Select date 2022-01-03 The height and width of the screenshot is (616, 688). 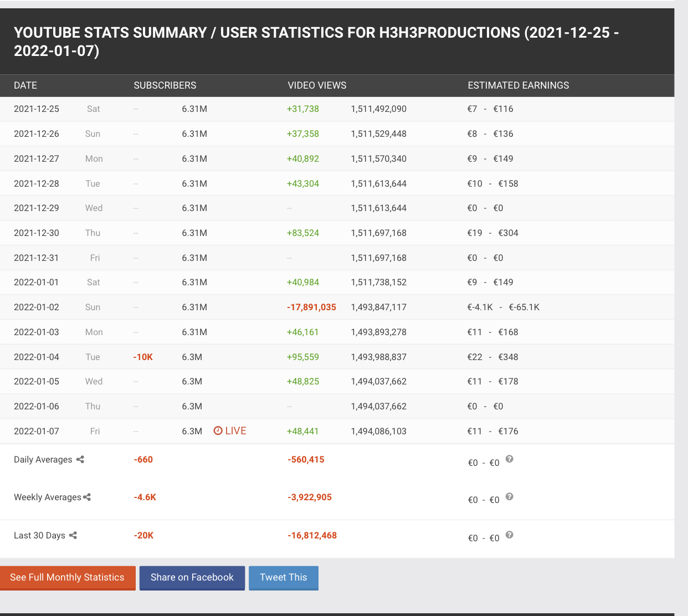[x=37, y=332]
